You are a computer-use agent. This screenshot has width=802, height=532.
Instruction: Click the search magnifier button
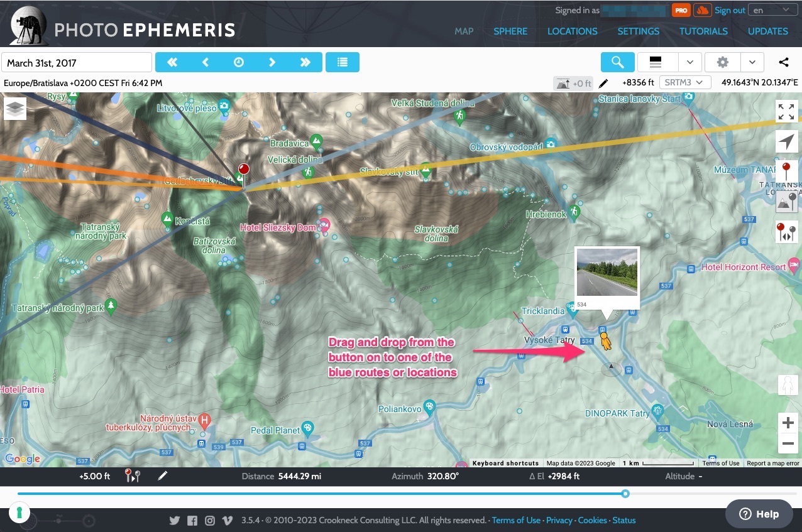point(617,62)
